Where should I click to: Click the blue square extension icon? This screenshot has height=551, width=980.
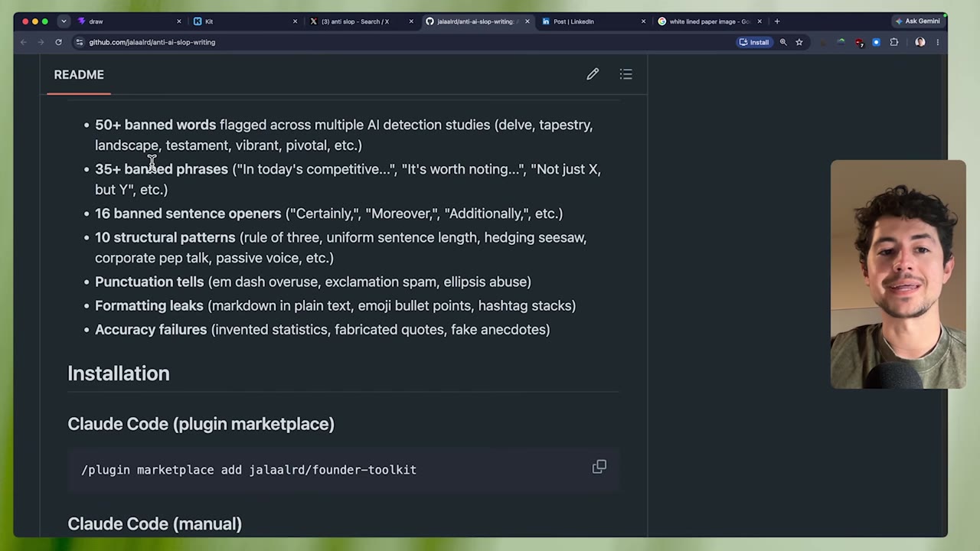pos(877,42)
